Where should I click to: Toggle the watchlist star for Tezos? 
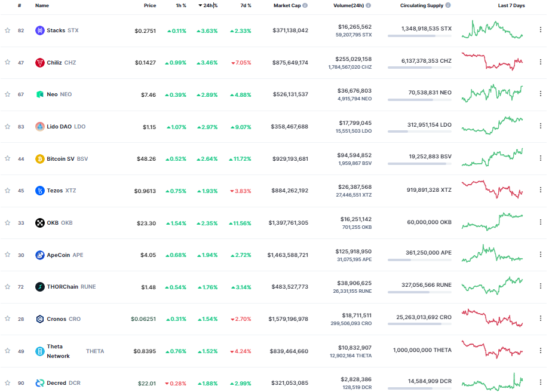tap(7, 191)
